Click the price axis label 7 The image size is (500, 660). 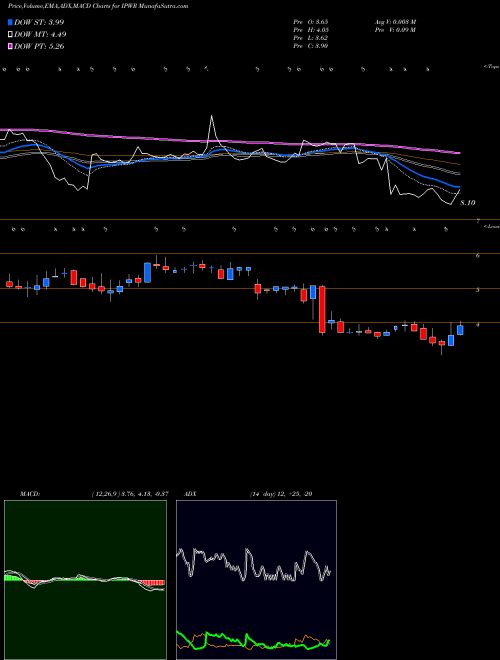click(478, 221)
